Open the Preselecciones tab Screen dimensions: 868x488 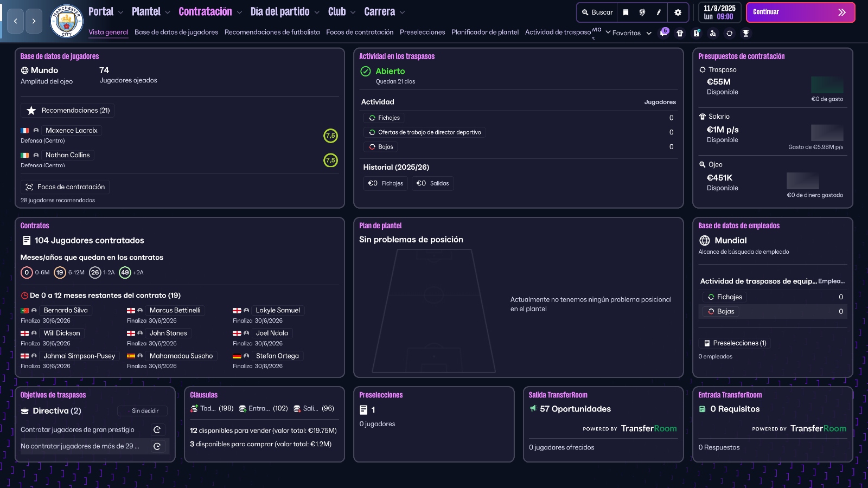[422, 33]
